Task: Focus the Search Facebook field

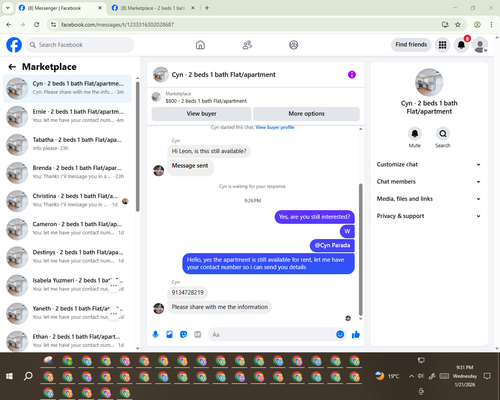Action: tap(80, 45)
